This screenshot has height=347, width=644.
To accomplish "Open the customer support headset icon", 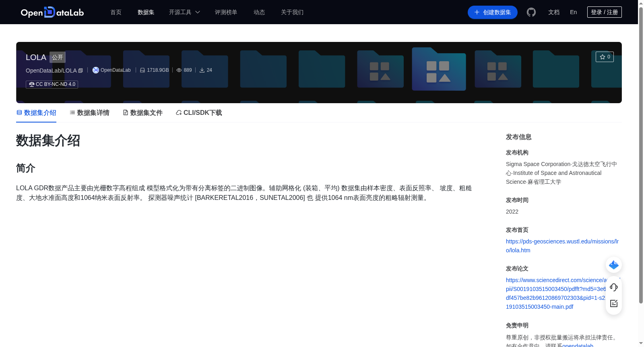I will tap(614, 287).
